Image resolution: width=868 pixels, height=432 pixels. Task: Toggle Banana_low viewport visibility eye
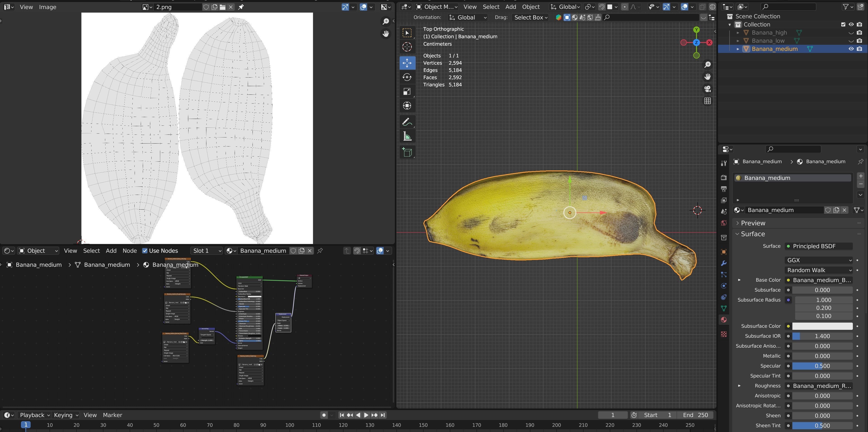(x=851, y=41)
